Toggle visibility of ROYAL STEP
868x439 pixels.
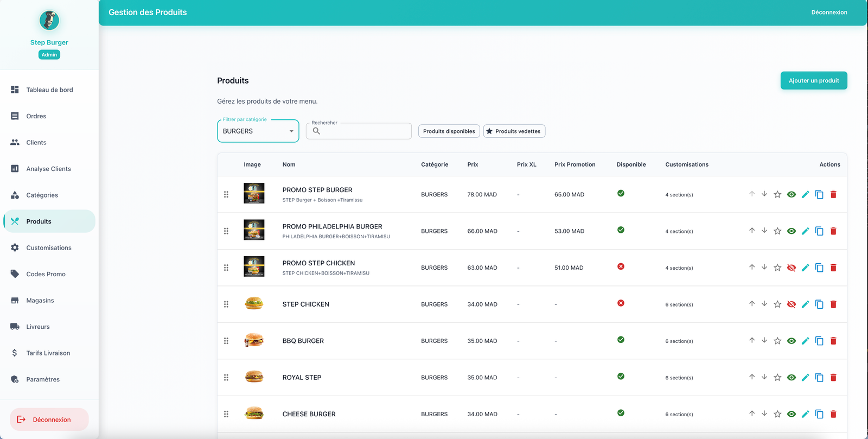click(x=792, y=378)
